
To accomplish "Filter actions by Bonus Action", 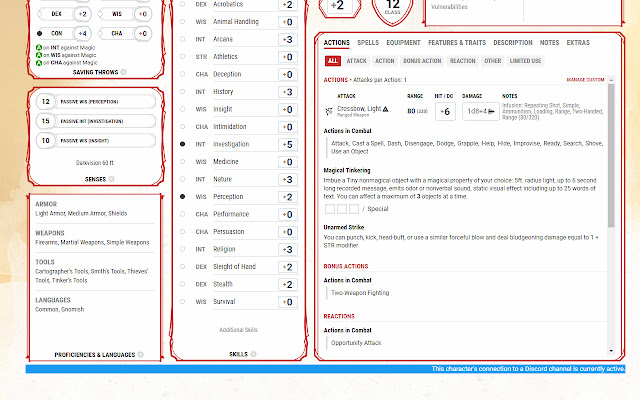I will [x=422, y=61].
